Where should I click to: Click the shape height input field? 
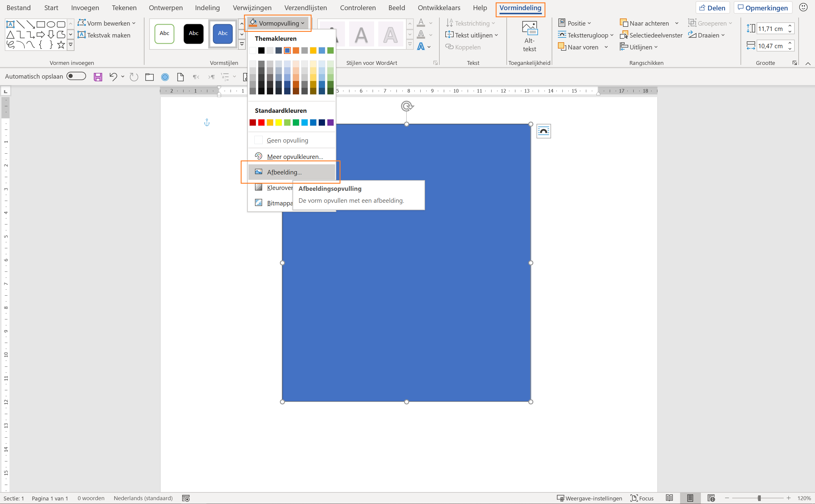(x=771, y=29)
